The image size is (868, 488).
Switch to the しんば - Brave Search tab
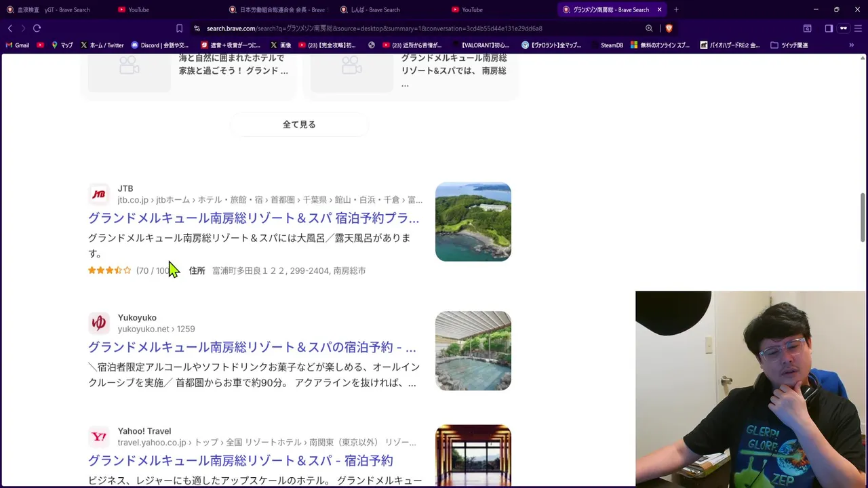388,9
